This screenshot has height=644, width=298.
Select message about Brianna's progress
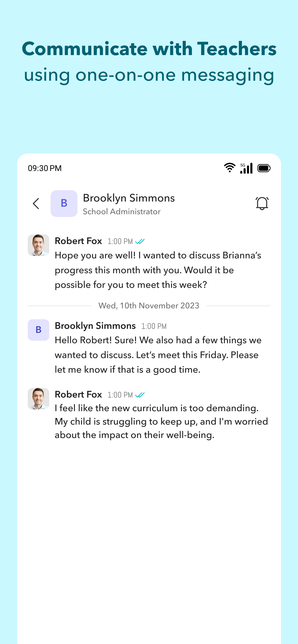(158, 270)
